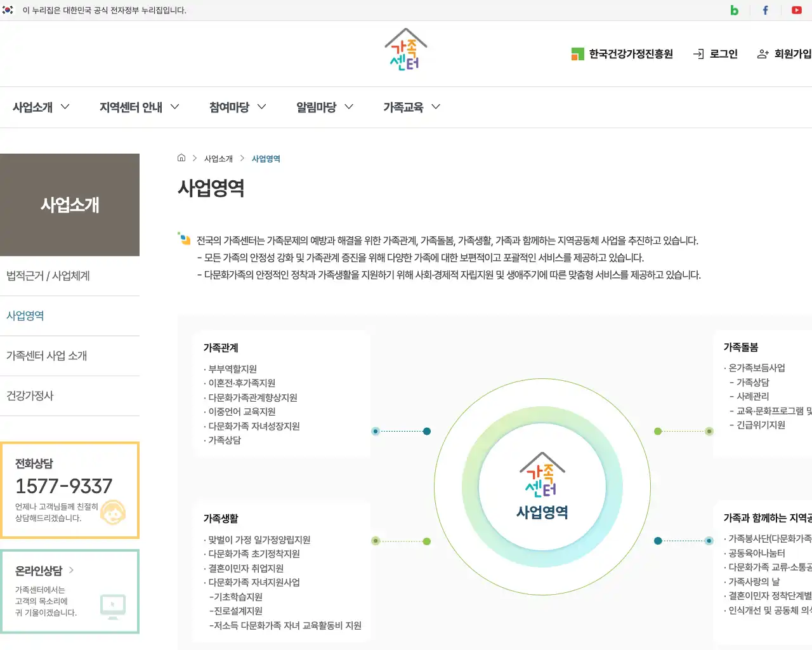Viewport: 812px width, 650px height.
Task: Click the 사업소개 sidebar header banner
Action: [x=70, y=205]
